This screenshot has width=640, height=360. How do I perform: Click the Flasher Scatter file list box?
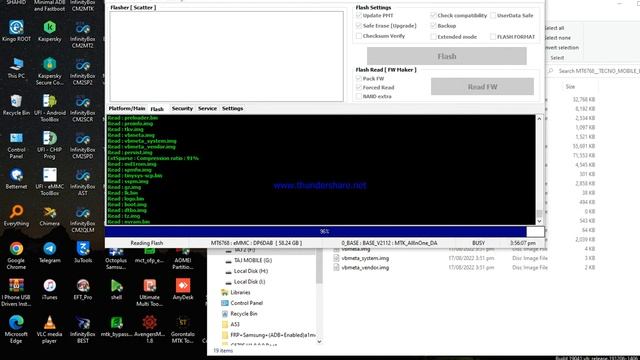pyautogui.click(x=227, y=56)
